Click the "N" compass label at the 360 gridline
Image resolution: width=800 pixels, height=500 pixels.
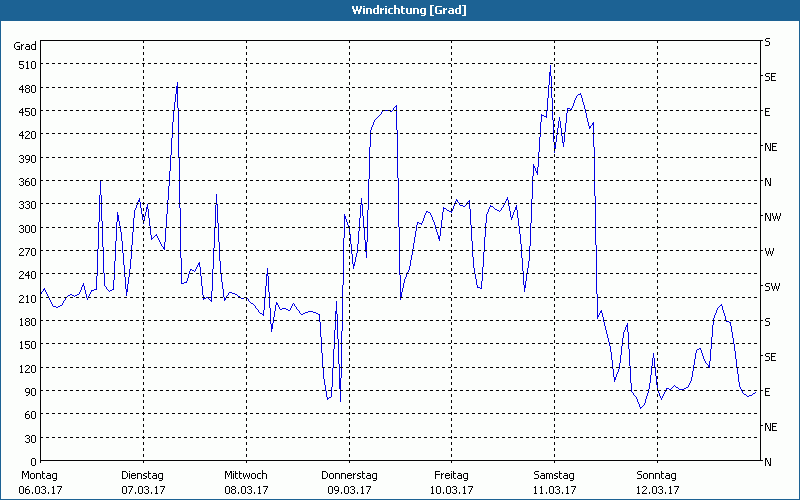pos(767,182)
